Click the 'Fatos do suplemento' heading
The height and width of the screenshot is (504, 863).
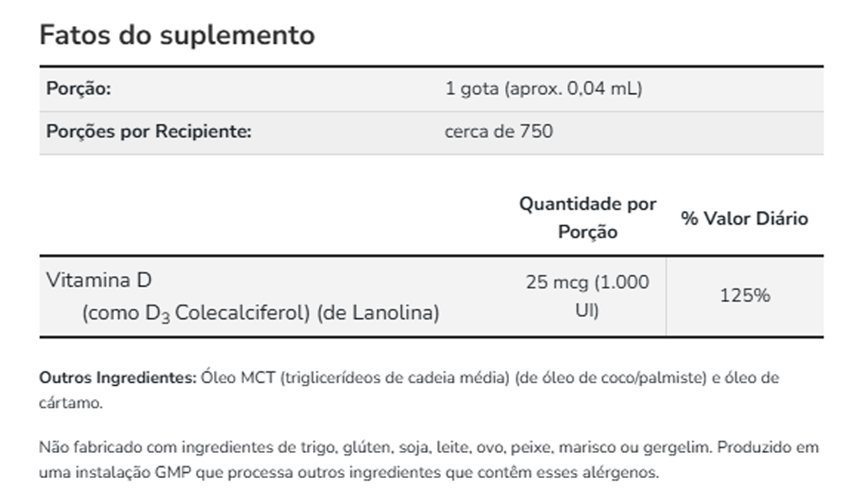point(177,35)
